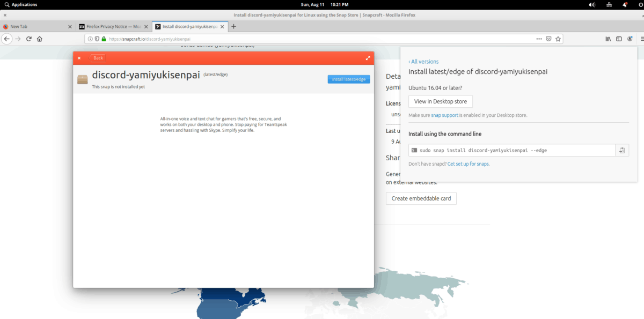Viewport: 644px width, 319px height.
Task: Show the browser sidebar via sidebar icon
Action: click(619, 39)
